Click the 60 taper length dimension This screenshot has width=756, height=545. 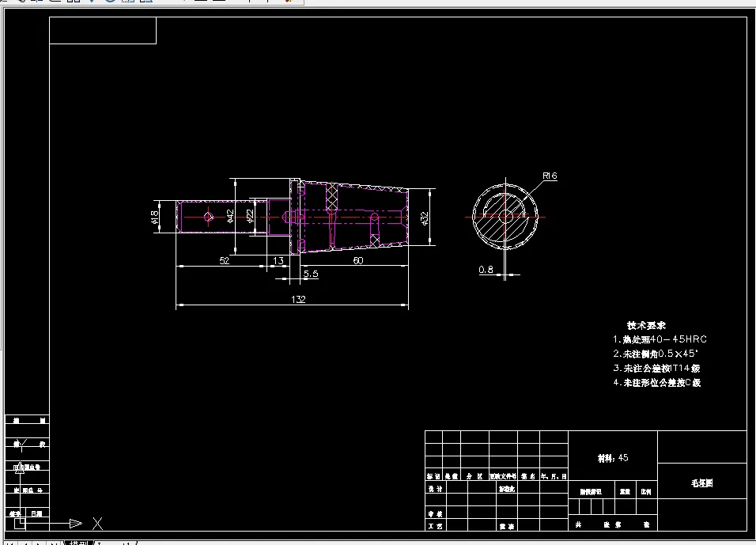357,260
